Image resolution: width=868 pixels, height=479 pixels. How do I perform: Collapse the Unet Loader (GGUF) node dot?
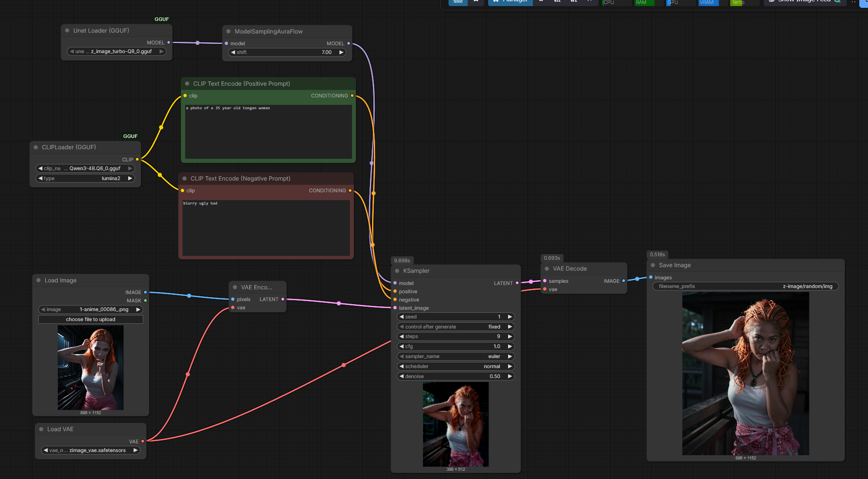click(67, 30)
